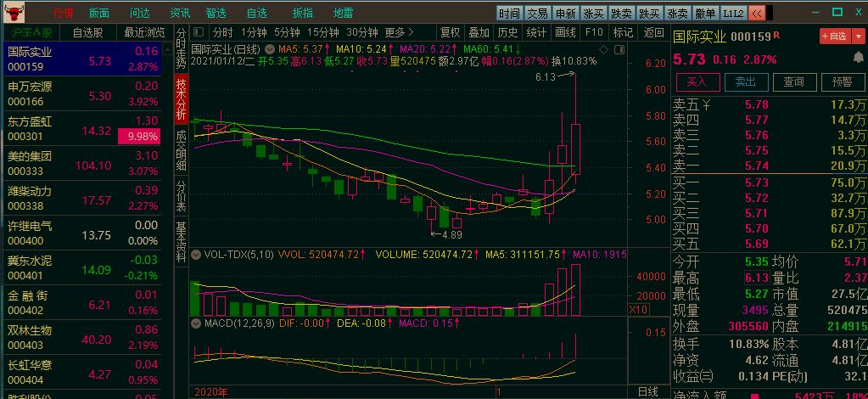Click the 时间 button in top toolbar
Viewport: 868px width, 399px height.
point(509,14)
